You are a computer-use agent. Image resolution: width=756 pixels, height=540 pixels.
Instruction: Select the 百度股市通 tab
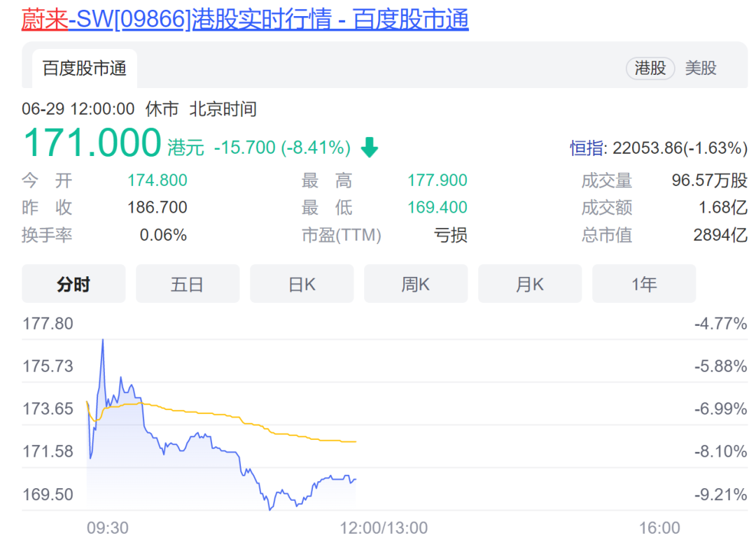tap(84, 69)
